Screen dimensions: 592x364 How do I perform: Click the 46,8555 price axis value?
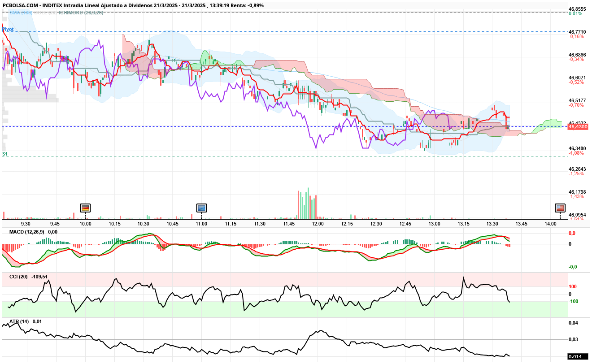[x=577, y=9]
